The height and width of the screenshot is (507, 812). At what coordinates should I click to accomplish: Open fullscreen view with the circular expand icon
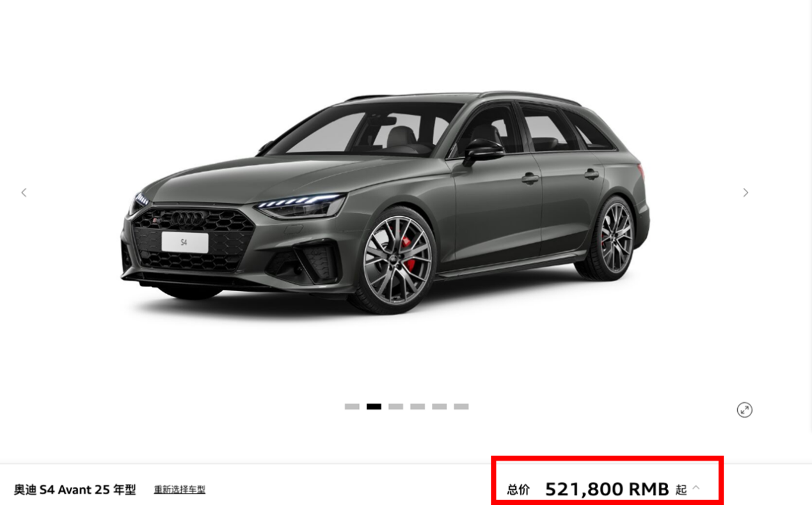click(x=744, y=410)
